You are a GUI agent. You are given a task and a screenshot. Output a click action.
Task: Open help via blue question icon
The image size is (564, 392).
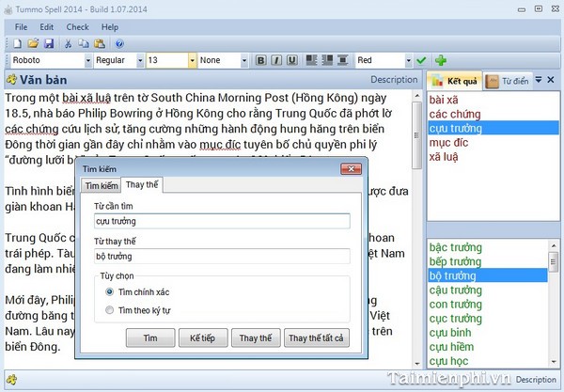point(119,43)
